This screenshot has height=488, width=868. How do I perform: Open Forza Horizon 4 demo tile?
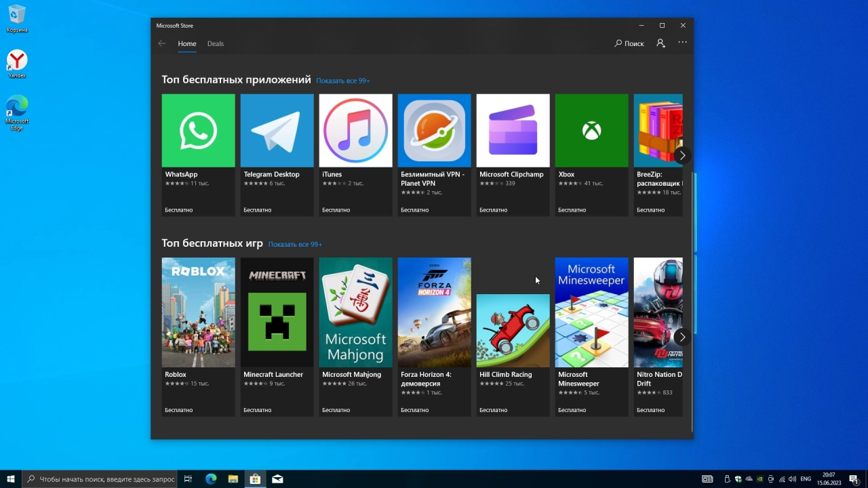(434, 337)
